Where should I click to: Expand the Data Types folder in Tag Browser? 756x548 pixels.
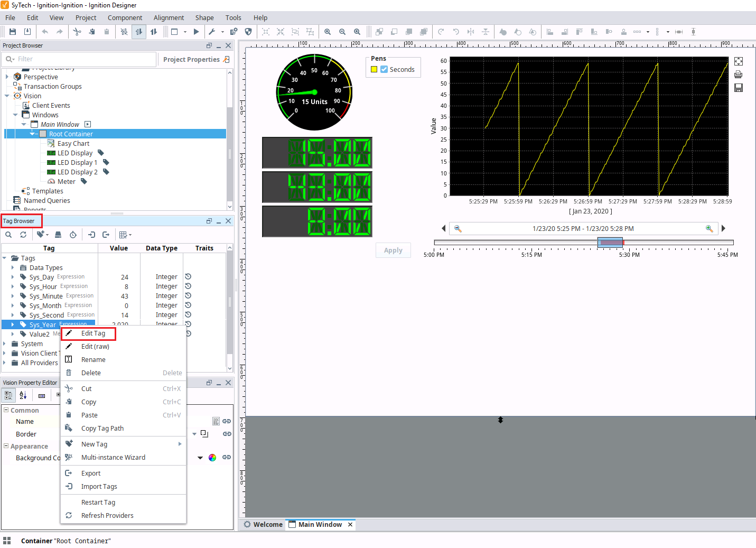(x=13, y=267)
